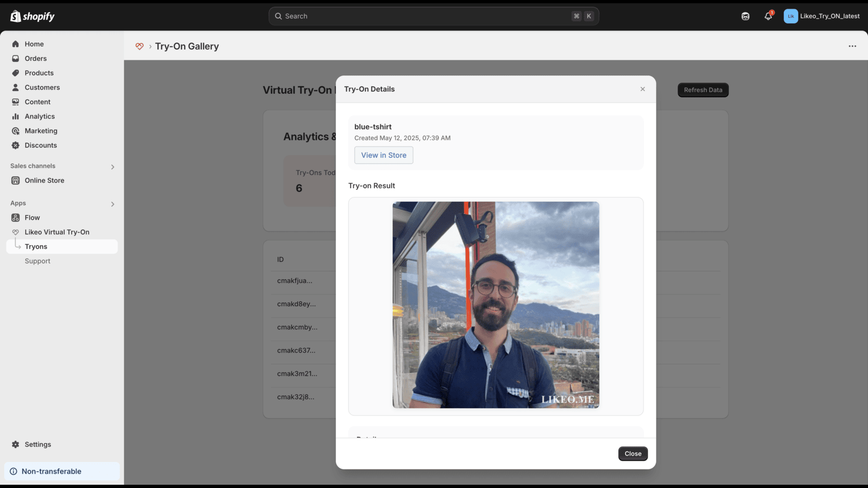Close the Try-On Details dialog with X
The width and height of the screenshot is (868, 488).
click(642, 89)
